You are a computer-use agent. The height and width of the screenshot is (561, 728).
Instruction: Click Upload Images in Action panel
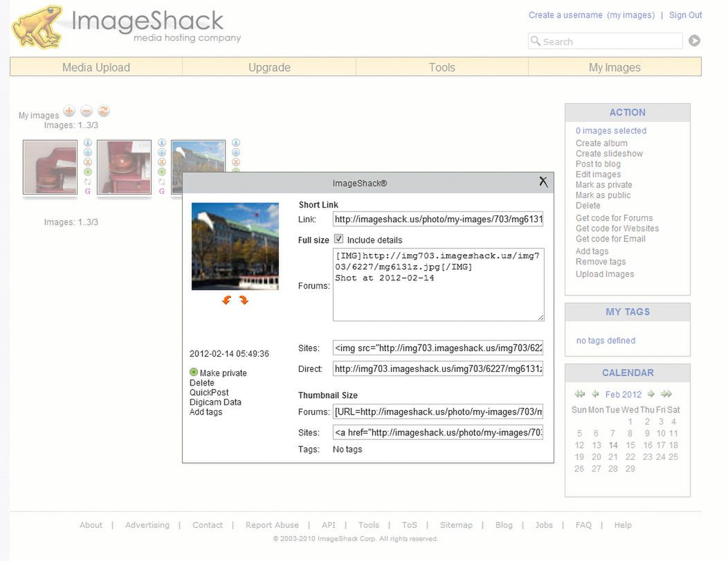pyautogui.click(x=605, y=274)
